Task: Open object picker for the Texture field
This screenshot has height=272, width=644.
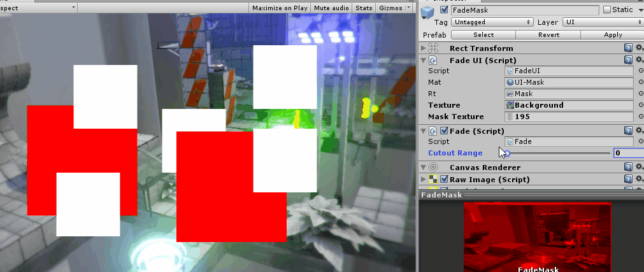Action: [641, 105]
